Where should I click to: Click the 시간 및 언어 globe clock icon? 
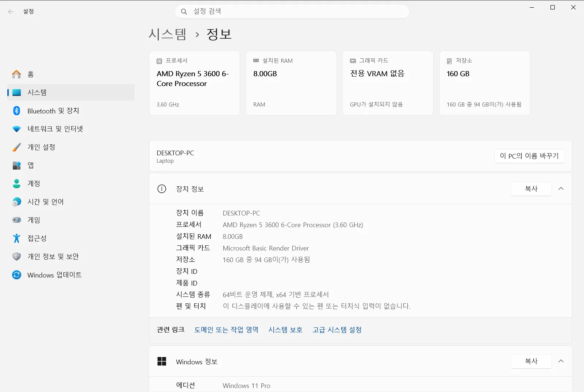pyautogui.click(x=16, y=202)
